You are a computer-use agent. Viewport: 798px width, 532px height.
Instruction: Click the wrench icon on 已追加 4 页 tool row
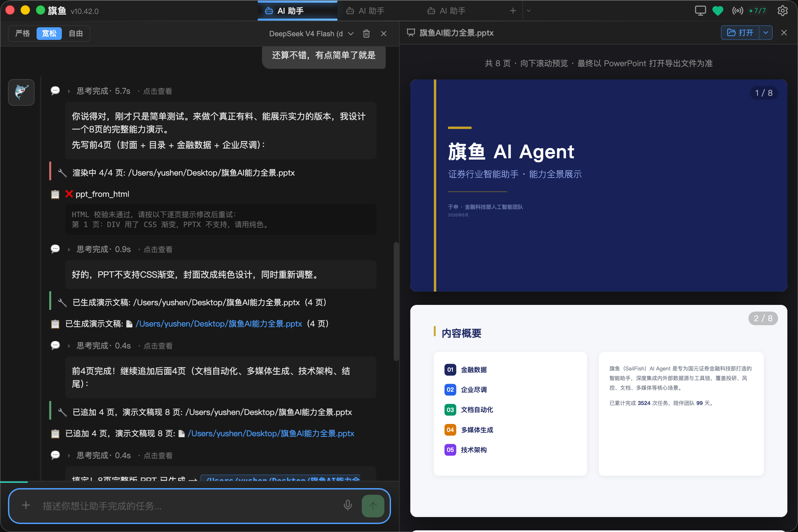point(62,412)
